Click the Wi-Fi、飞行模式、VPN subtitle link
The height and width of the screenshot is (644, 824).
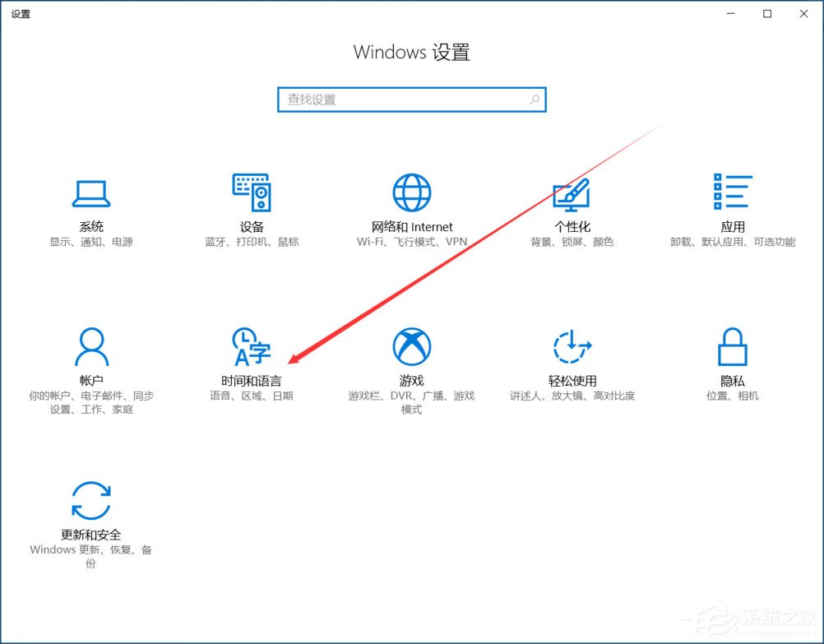click(411, 242)
